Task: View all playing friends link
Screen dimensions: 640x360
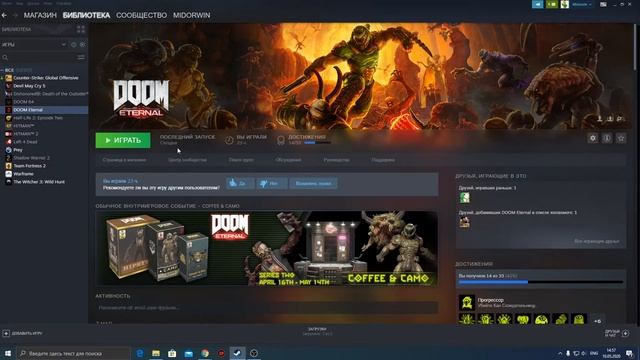Action: (597, 241)
